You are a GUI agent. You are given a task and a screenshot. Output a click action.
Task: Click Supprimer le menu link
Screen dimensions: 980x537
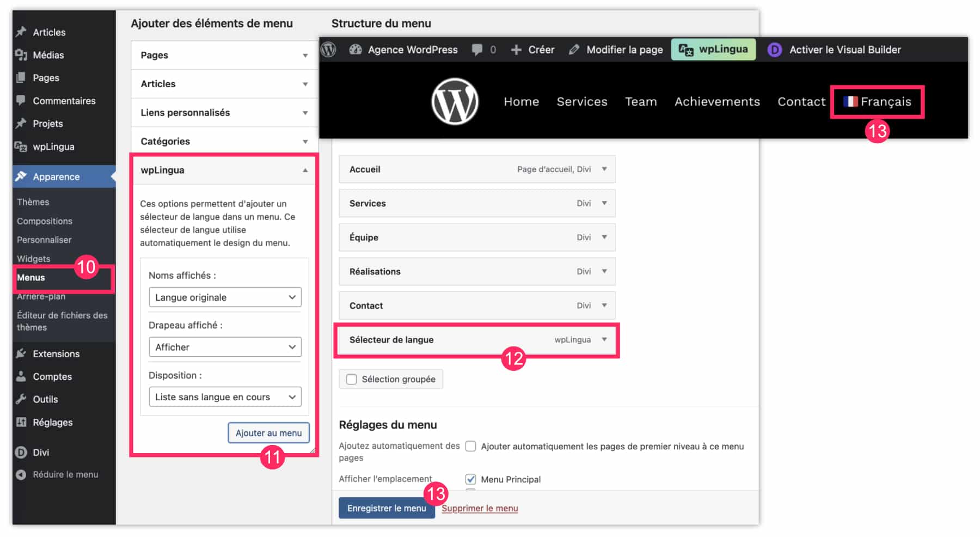[480, 508]
